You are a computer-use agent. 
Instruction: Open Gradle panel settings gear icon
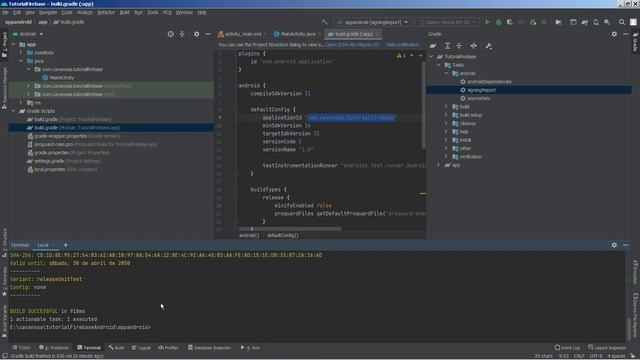[614, 34]
